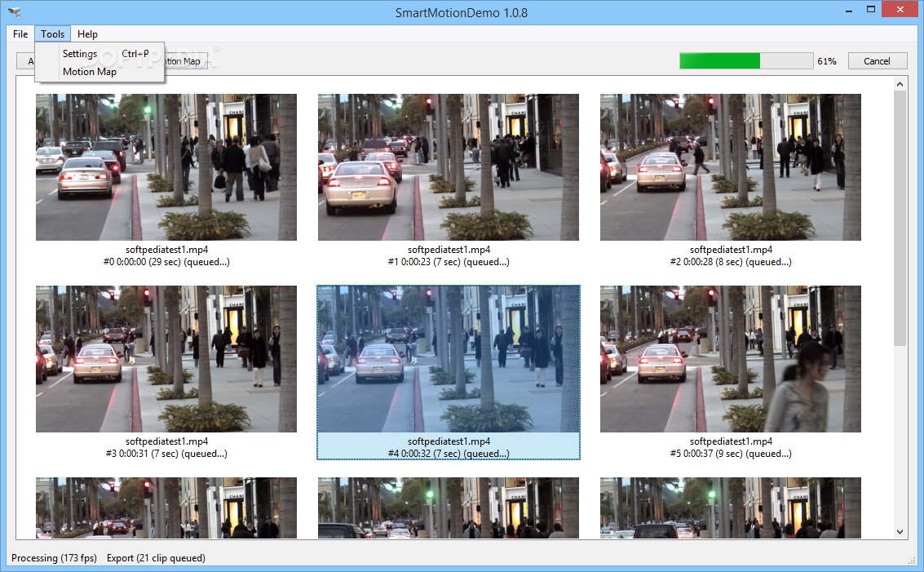Click 'Export (21 clip queued)' status text
Screen dimensions: 924x572
(x=156, y=558)
